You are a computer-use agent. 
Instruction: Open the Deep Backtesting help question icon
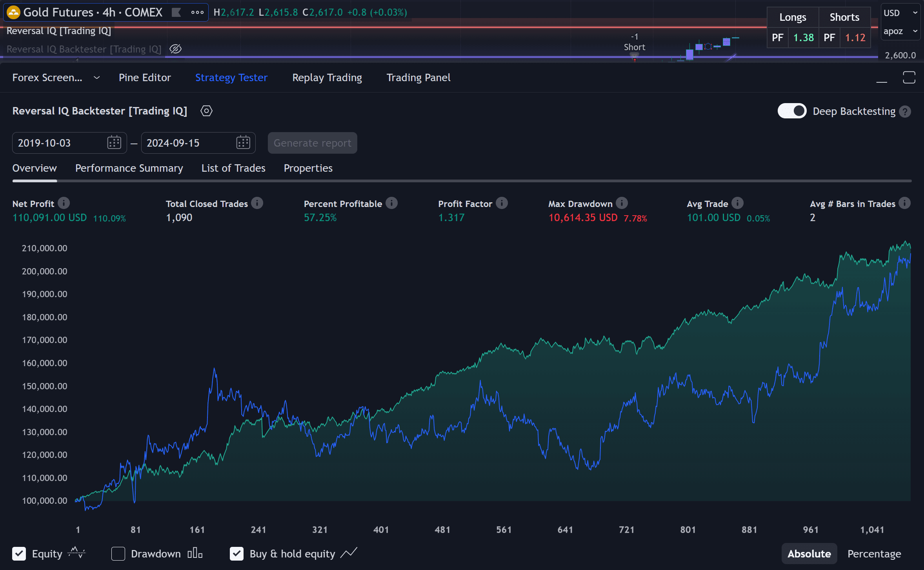[x=905, y=112]
